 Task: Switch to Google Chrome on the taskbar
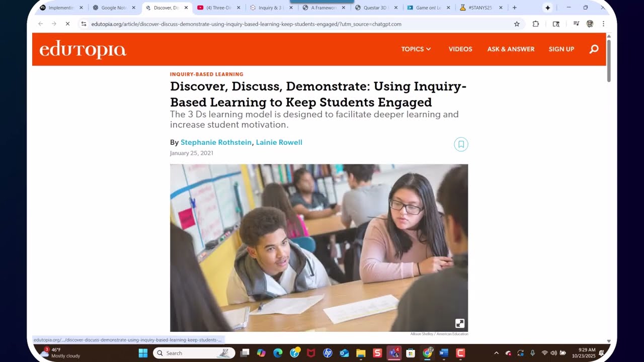[x=427, y=353]
